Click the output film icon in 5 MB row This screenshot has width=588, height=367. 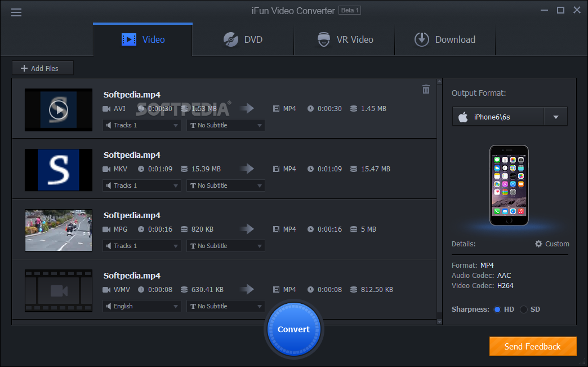277,229
